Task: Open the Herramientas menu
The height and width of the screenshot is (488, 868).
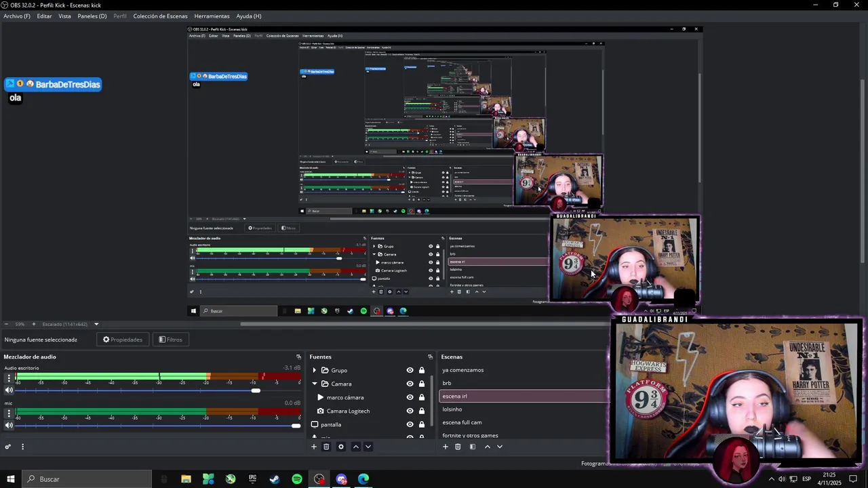Action: (212, 16)
